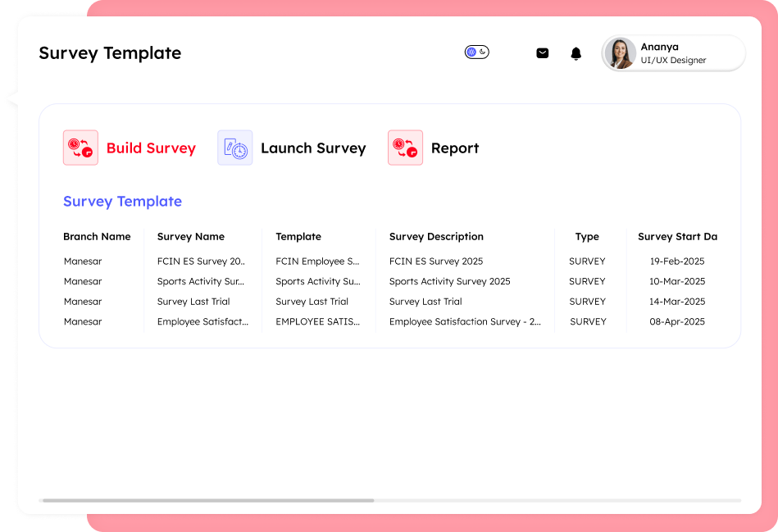
Task: Select Employee Satisfaction Survey description cell
Action: pos(465,322)
